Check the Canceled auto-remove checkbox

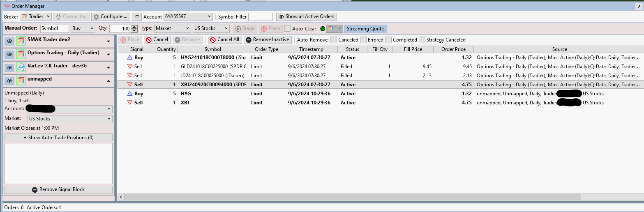[334, 40]
